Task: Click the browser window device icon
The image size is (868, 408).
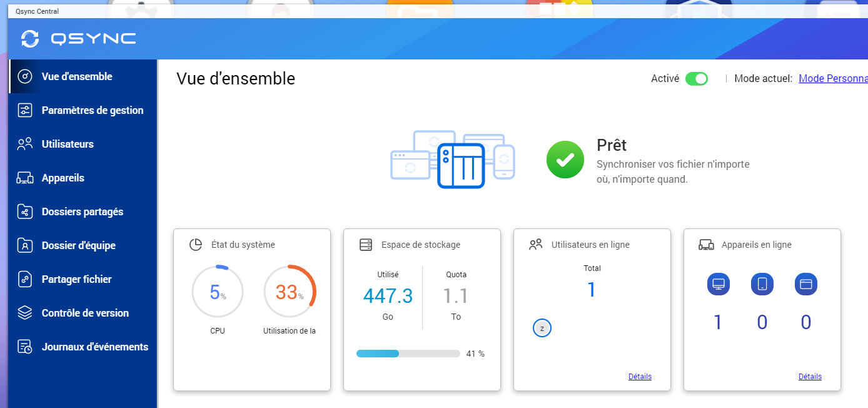Action: [806, 284]
